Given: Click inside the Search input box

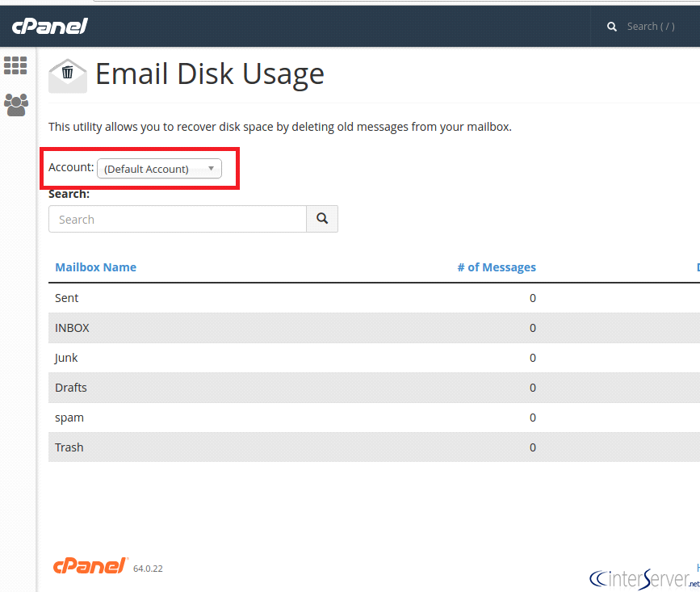Looking at the screenshot, I should [178, 219].
